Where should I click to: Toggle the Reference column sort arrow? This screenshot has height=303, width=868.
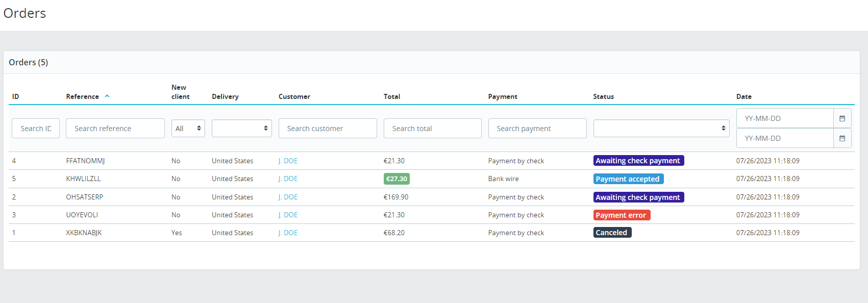[107, 96]
